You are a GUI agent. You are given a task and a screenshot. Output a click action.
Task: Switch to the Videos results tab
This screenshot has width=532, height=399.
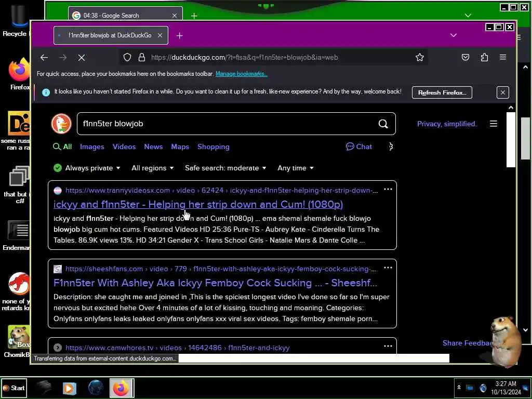[124, 147]
